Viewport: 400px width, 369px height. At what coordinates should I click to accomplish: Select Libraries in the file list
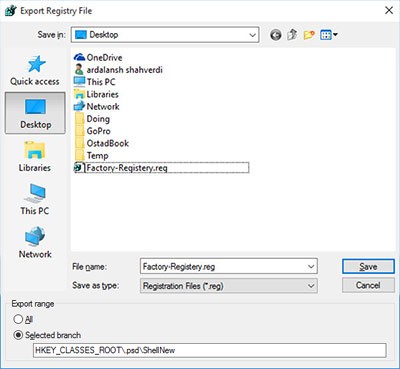pyautogui.click(x=96, y=94)
